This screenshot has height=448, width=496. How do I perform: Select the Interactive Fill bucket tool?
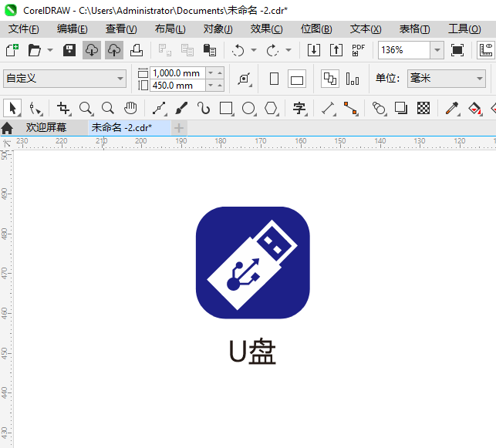pos(475,109)
